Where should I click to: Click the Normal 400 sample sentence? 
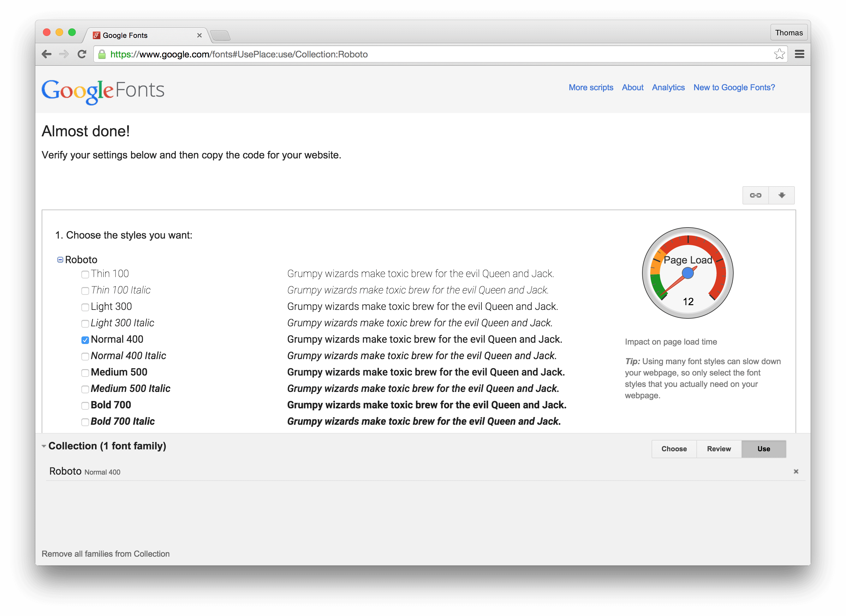[425, 340]
